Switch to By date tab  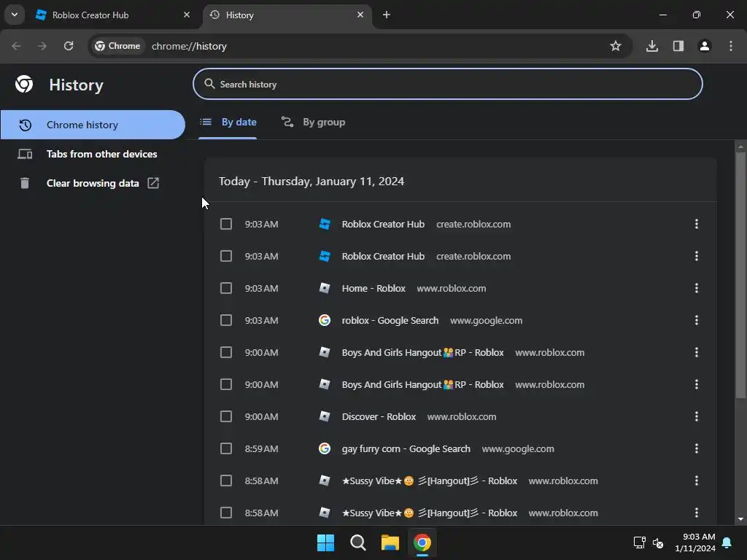(228, 122)
